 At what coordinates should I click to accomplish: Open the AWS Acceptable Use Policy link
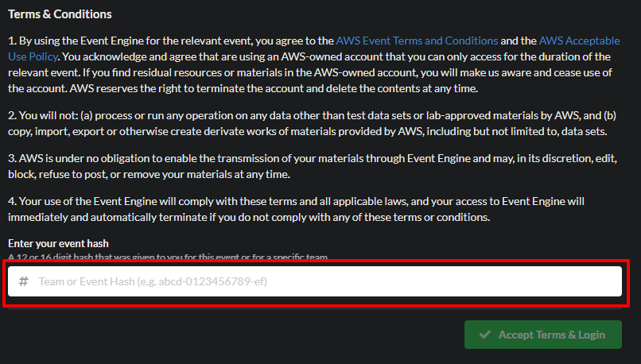tap(579, 40)
